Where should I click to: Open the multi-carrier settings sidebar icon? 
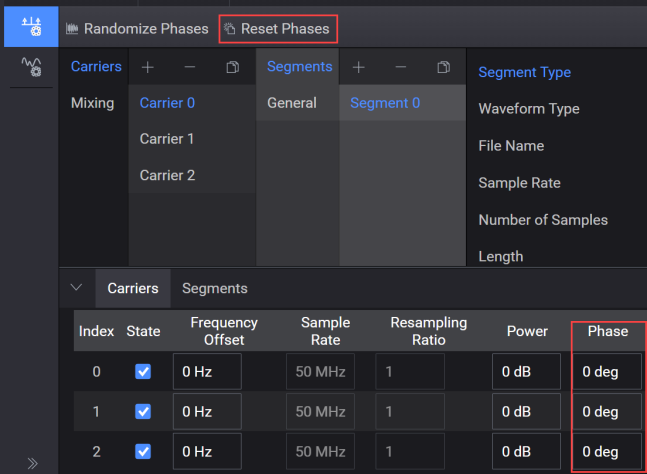[x=31, y=26]
